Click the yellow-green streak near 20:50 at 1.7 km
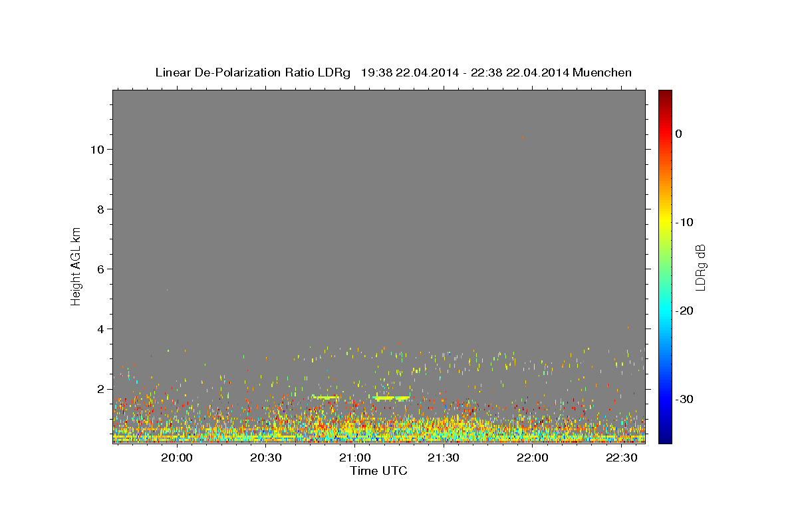The height and width of the screenshot is (532, 798). click(x=325, y=397)
